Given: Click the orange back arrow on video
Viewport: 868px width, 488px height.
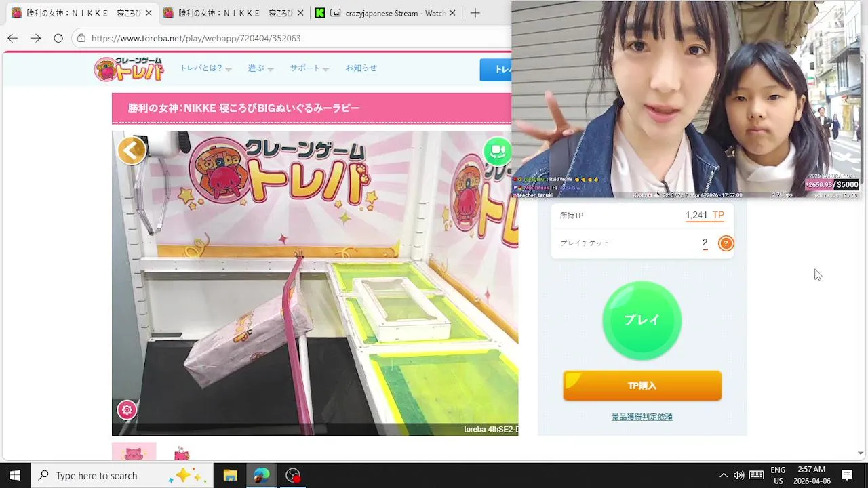Looking at the screenshot, I should 132,150.
